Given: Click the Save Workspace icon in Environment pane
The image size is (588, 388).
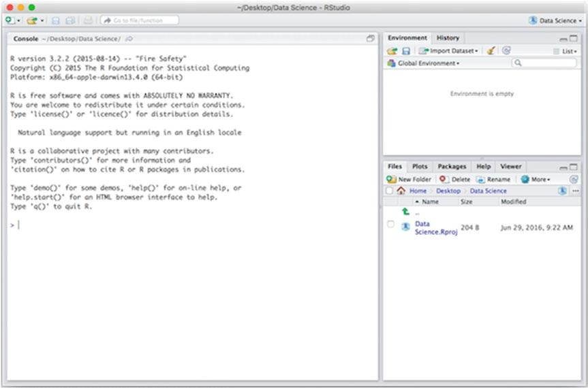Looking at the screenshot, I should point(406,51).
